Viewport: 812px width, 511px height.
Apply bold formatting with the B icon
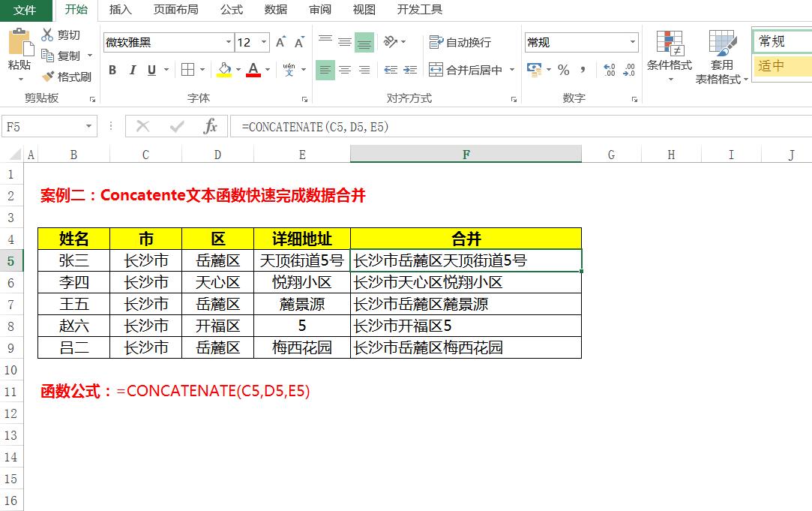(112, 70)
